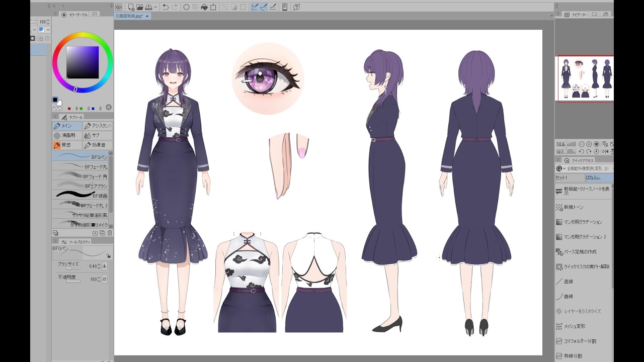
Task: Click the smartphone connection icon
Action: coord(285,7)
